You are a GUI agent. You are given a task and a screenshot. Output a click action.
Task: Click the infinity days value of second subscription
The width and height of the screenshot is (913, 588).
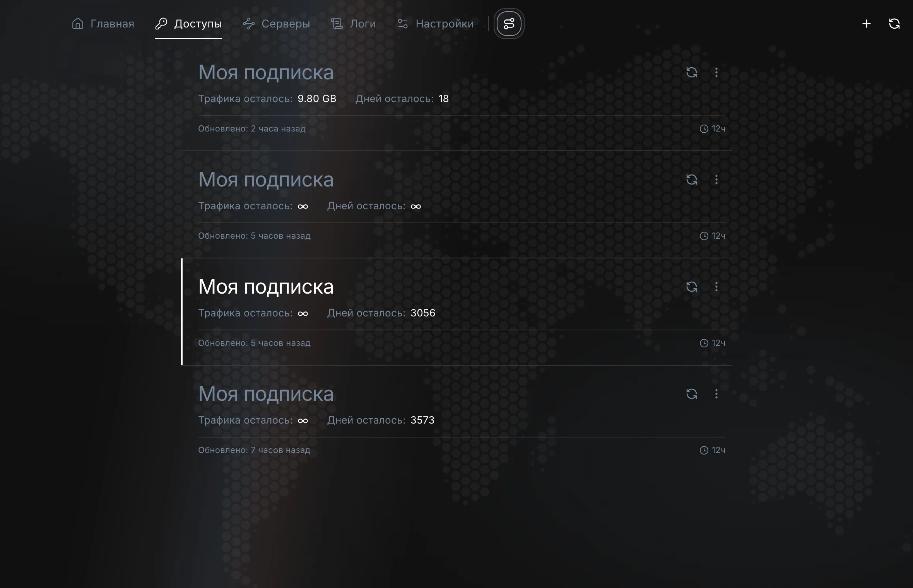pos(416,206)
